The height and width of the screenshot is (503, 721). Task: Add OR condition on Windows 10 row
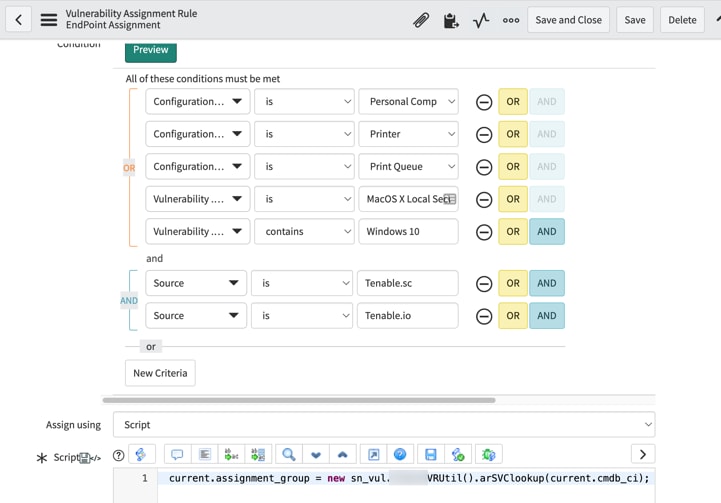point(513,232)
